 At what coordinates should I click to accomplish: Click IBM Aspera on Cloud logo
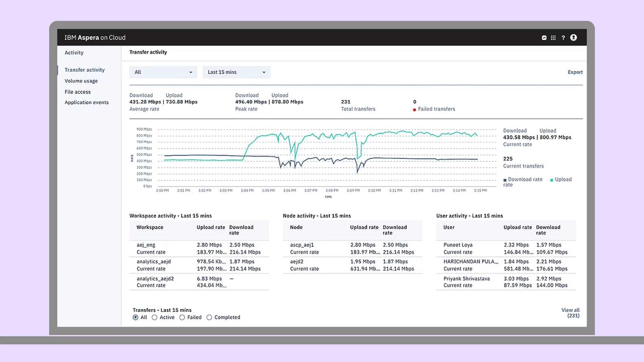coord(95,37)
